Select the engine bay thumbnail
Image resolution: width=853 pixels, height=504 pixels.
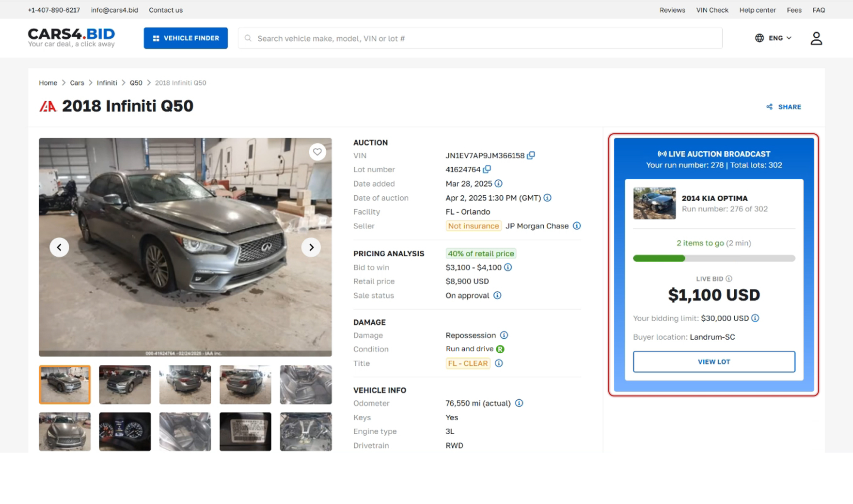[306, 432]
